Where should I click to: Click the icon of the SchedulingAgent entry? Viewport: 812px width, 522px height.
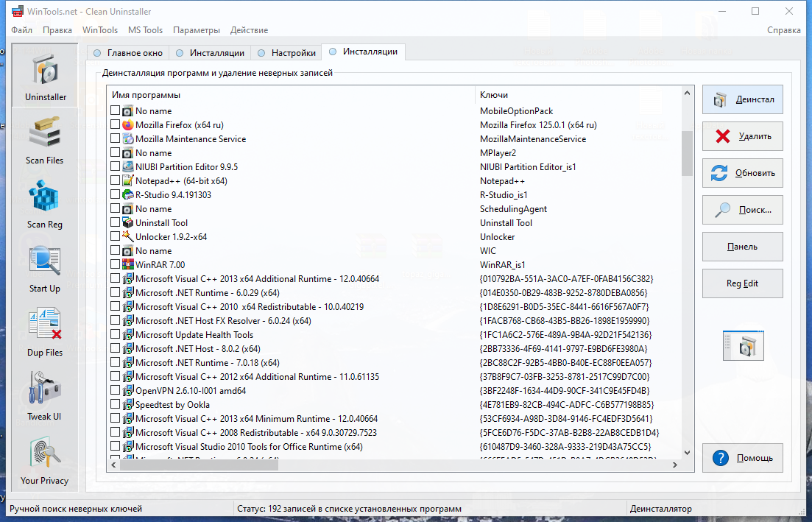128,208
